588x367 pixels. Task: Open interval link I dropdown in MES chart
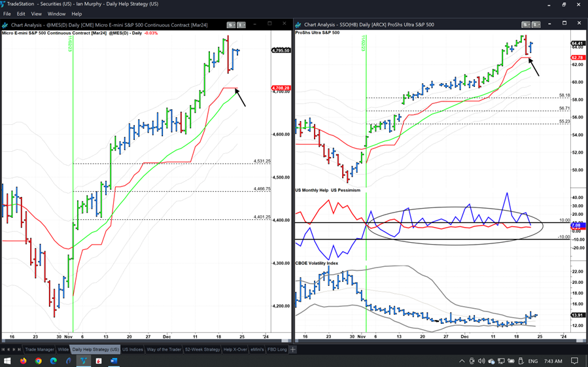pyautogui.click(x=241, y=25)
